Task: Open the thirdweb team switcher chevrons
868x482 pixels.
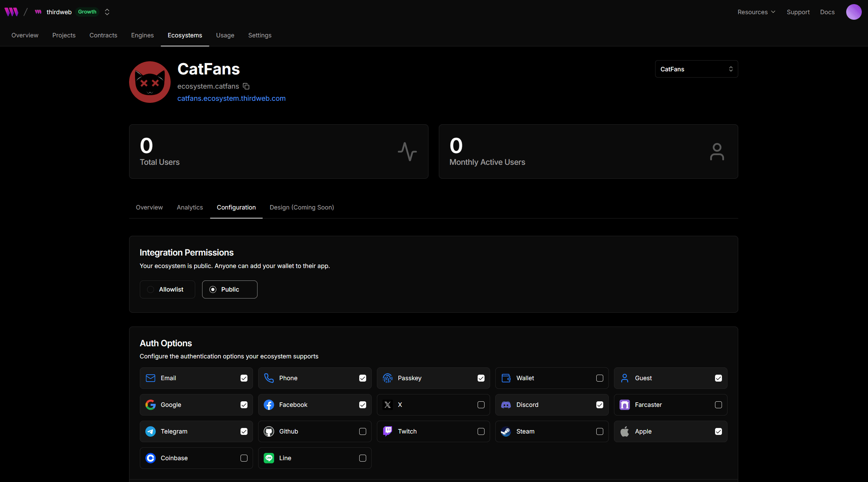Action: pos(107,12)
